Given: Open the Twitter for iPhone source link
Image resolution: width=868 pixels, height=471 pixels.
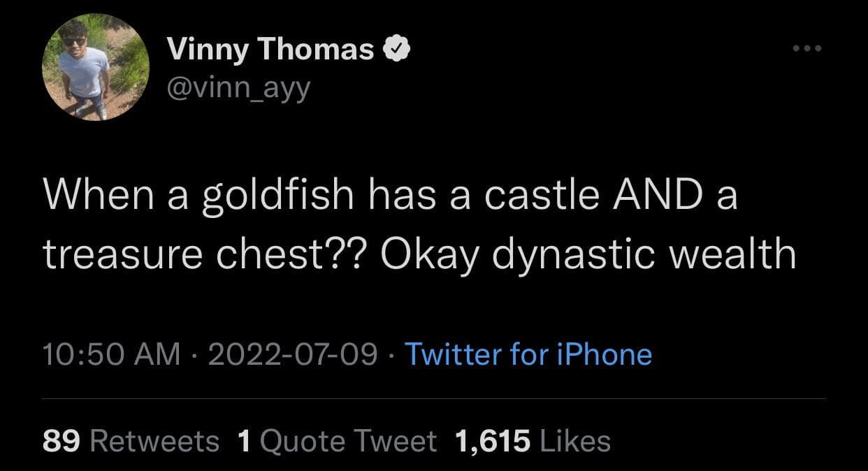Looking at the screenshot, I should click(528, 354).
